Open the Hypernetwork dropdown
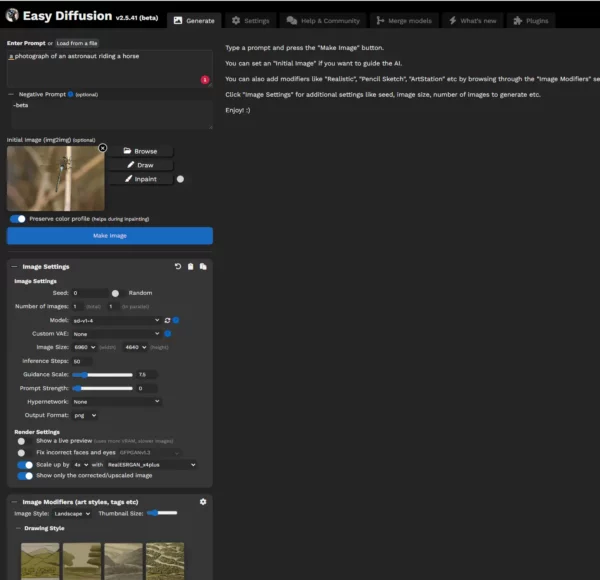The height and width of the screenshot is (580, 600). tap(116, 401)
